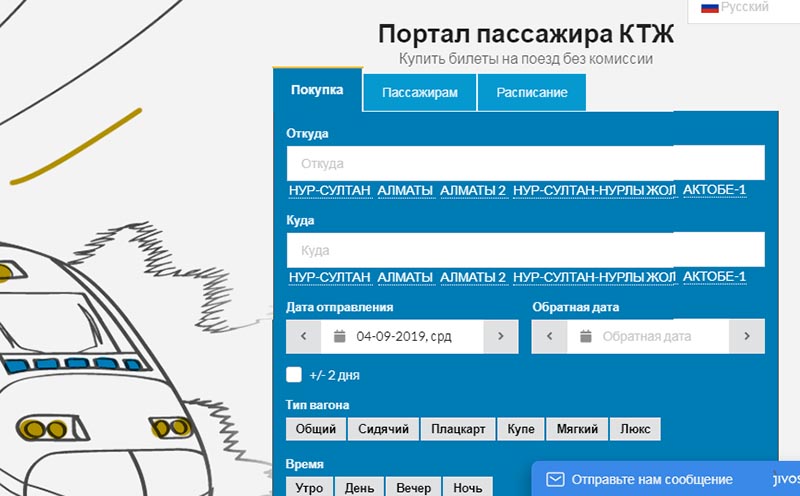Select Люкс car type
Viewport: 800px width, 496px height.
(635, 429)
